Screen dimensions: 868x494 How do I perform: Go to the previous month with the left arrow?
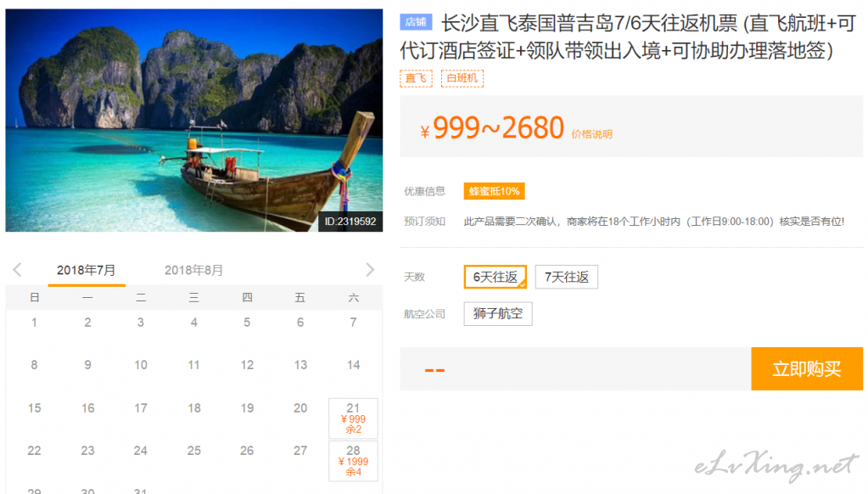(17, 270)
